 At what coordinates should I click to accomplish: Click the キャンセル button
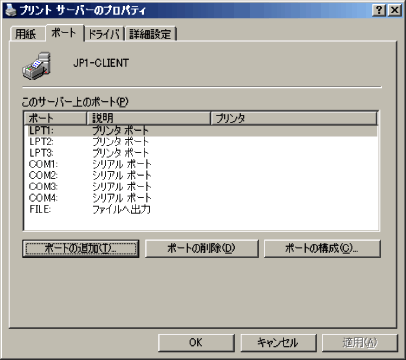(x=278, y=342)
